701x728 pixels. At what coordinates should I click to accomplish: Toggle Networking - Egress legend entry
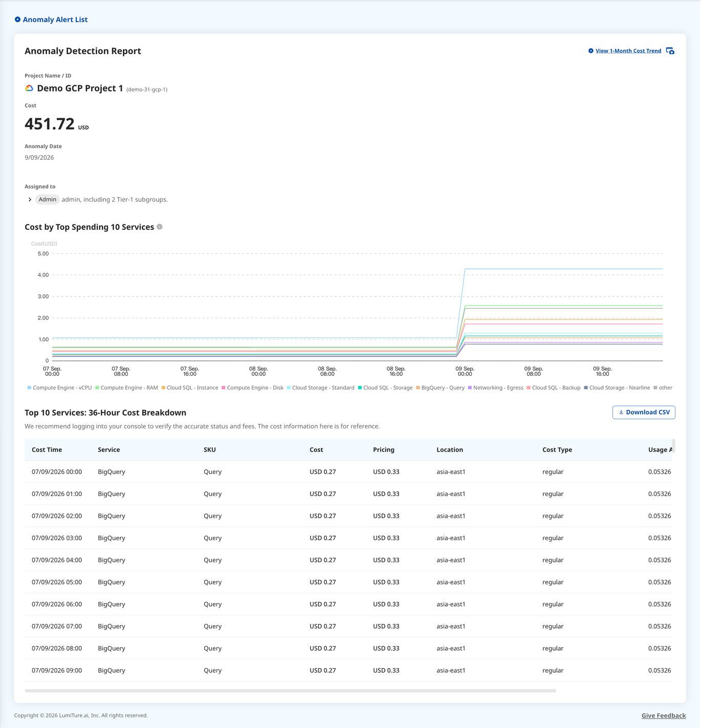coord(495,388)
